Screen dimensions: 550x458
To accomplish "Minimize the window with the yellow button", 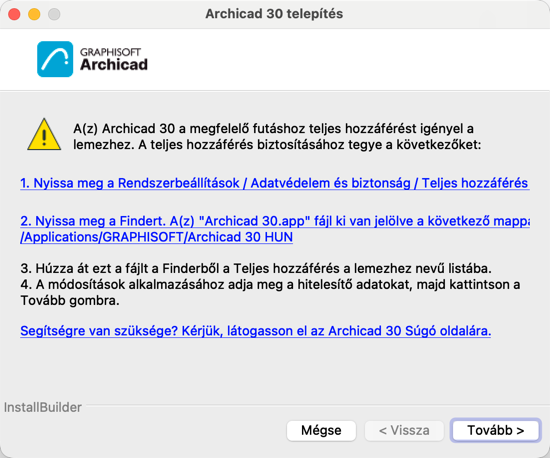I will coord(34,14).
